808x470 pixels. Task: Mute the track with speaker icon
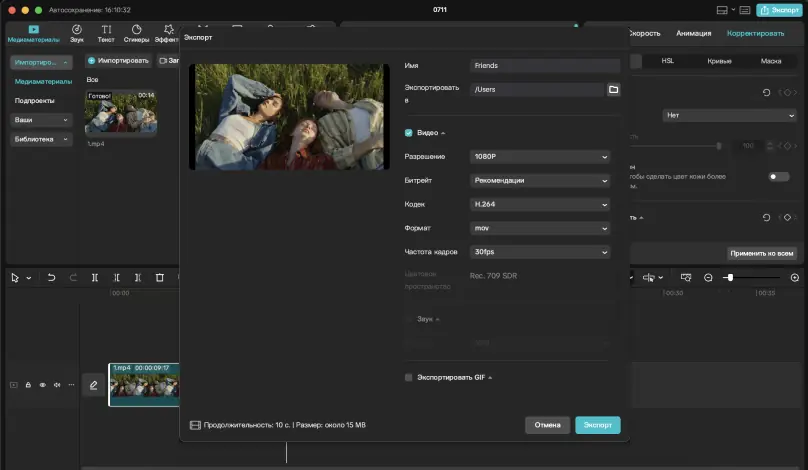(57, 385)
